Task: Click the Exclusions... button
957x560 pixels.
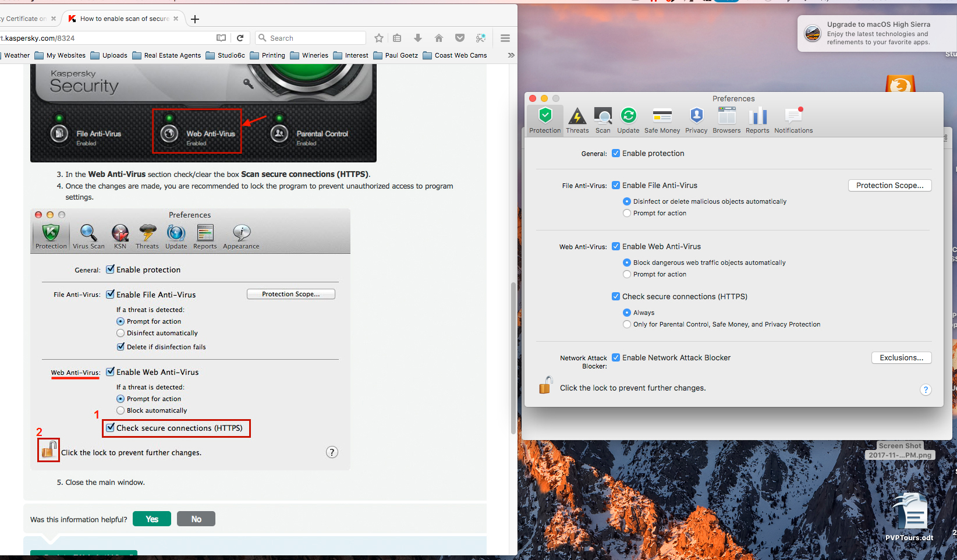Action: [901, 357]
